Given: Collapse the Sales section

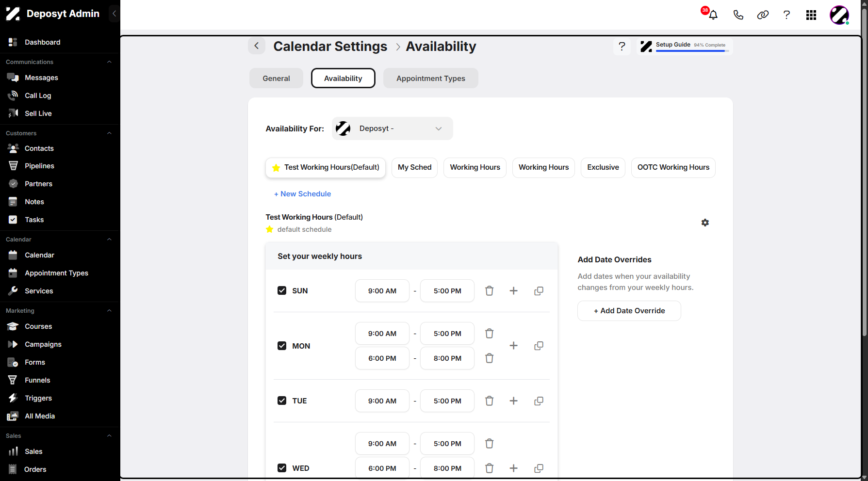Looking at the screenshot, I should 109,436.
